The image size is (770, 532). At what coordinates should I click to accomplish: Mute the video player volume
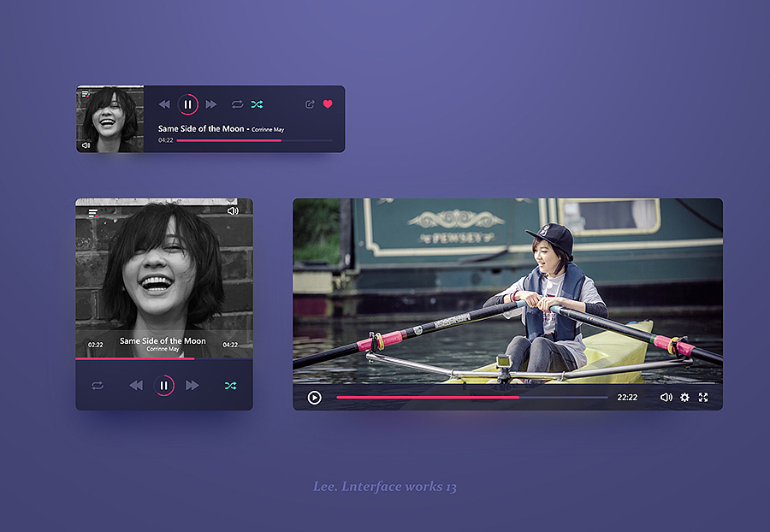coord(666,398)
